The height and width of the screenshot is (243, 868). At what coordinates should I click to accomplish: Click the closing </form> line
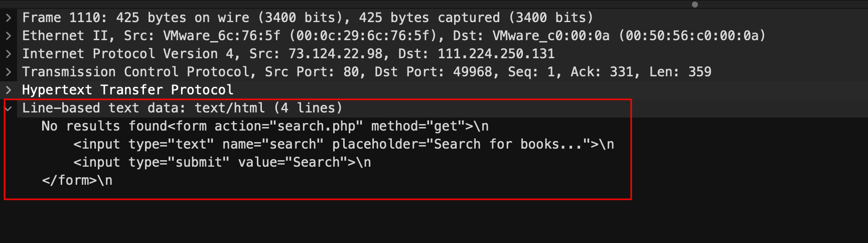[77, 180]
